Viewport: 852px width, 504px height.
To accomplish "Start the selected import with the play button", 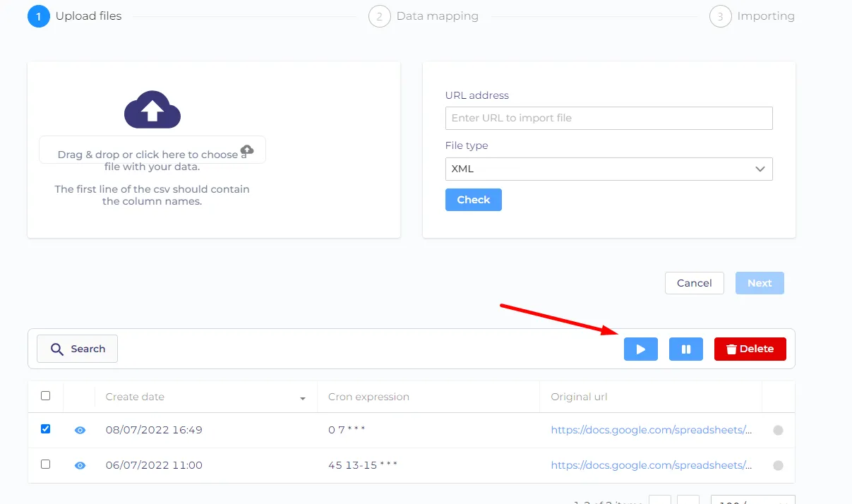I will 641,349.
